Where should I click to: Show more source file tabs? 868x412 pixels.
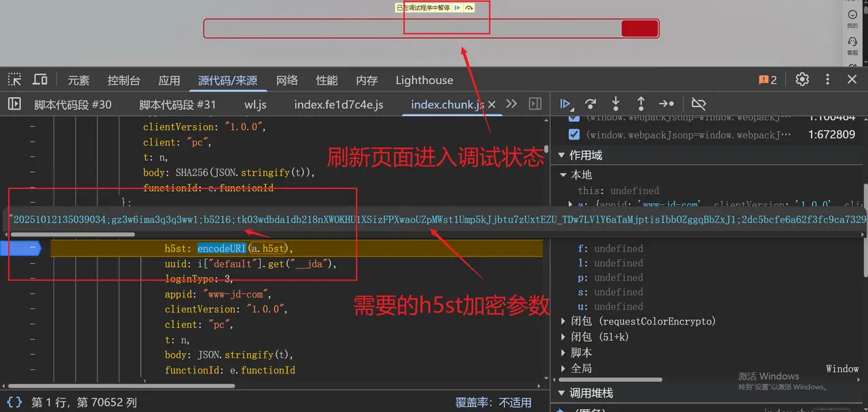coord(512,104)
